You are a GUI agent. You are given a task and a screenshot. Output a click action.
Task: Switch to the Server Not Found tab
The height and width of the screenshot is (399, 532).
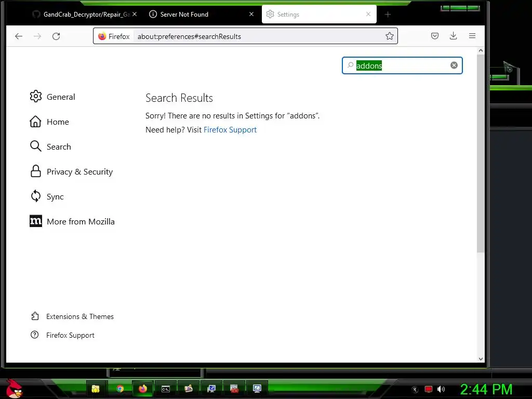point(200,14)
